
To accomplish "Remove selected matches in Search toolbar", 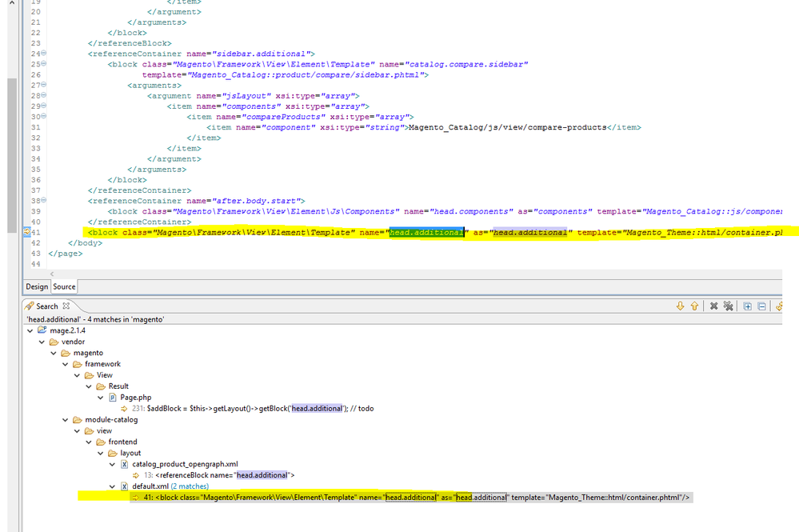I will click(713, 306).
